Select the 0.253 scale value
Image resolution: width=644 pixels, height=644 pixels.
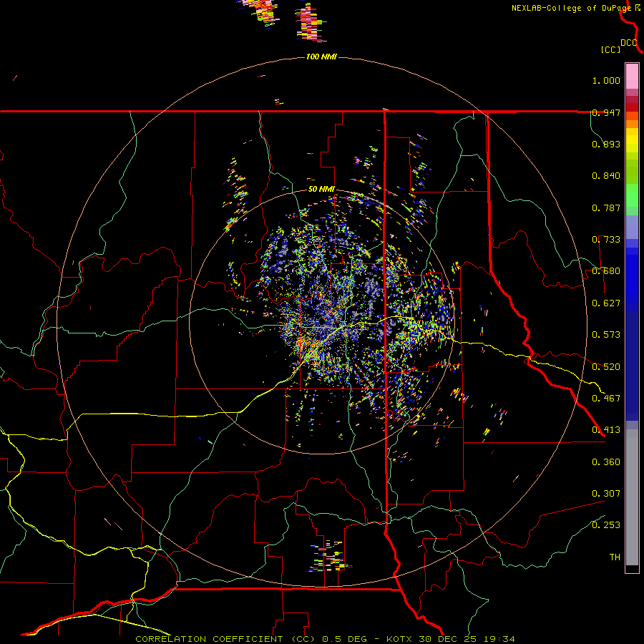coord(606,525)
